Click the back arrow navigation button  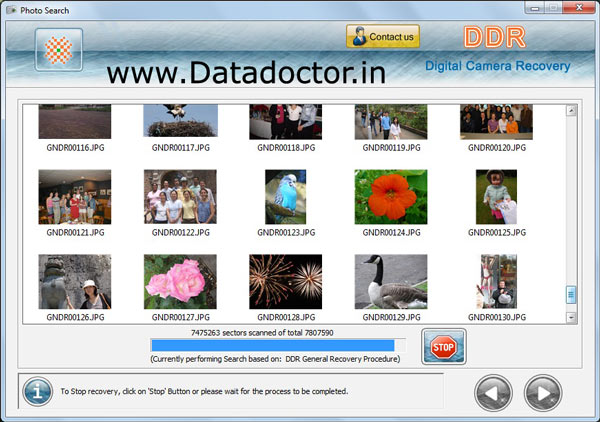point(493,393)
